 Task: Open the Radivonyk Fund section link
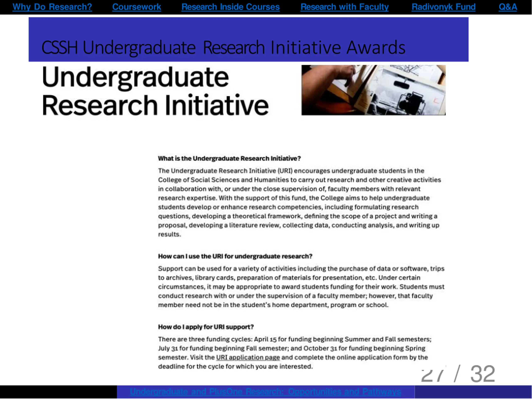point(443,7)
